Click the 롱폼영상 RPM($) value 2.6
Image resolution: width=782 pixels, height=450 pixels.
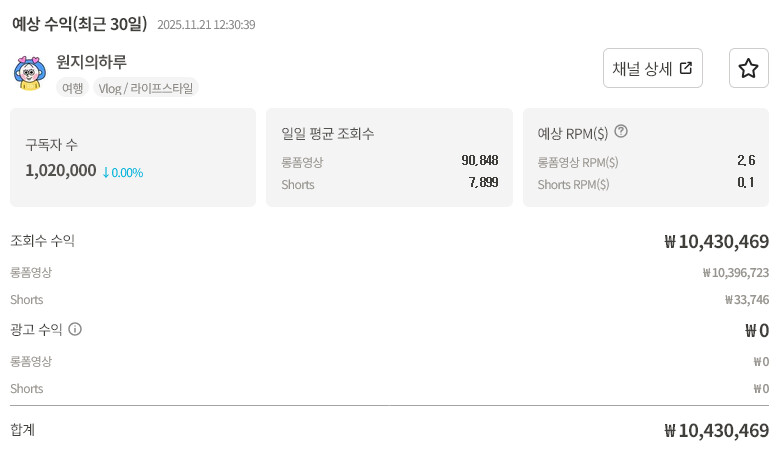[745, 161]
